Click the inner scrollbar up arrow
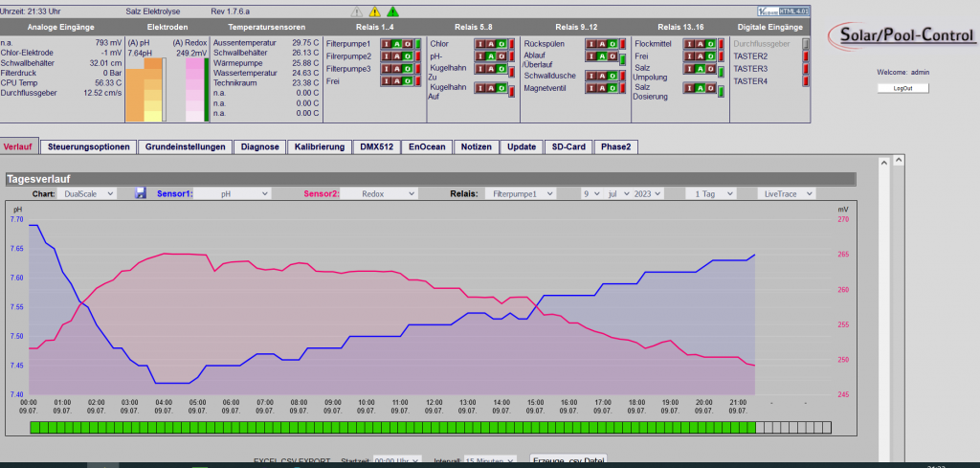Viewport: 980px width, 468px height. point(883,162)
